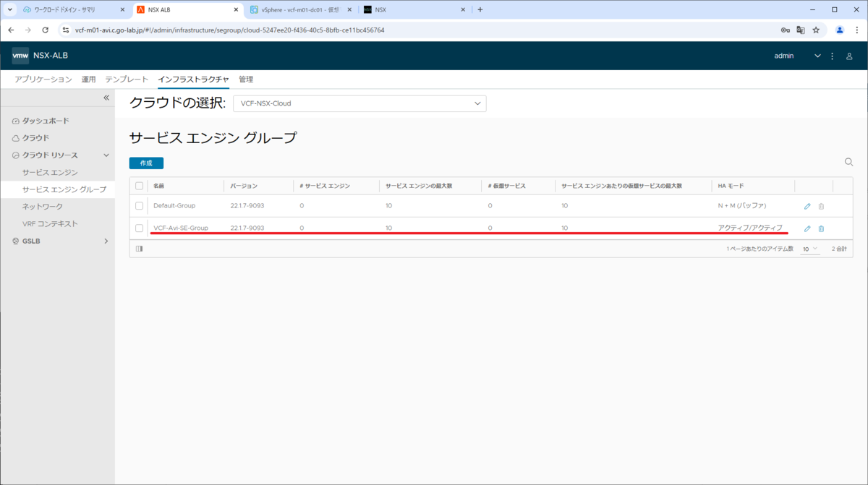Select インフラストラクチャ menu
868x485 pixels.
[193, 80]
